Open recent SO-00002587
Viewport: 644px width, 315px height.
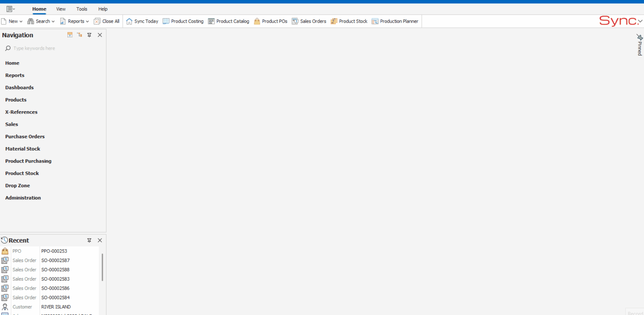pos(55,261)
